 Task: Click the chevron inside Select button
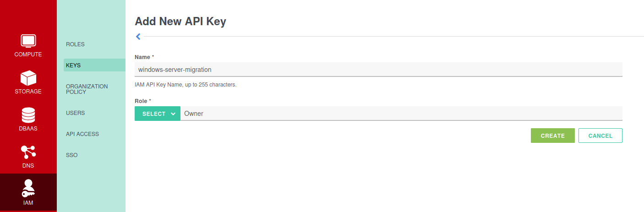[x=173, y=114]
